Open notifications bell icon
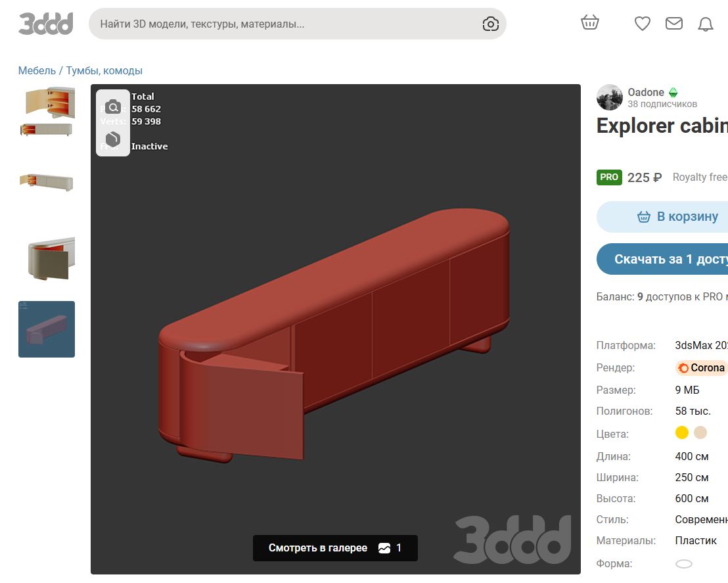This screenshot has width=728, height=583. click(705, 24)
